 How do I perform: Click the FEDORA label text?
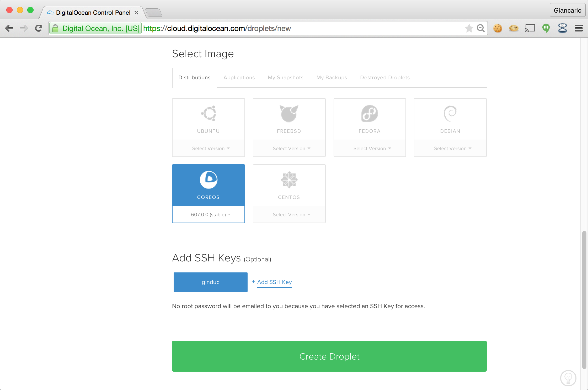coord(369,131)
